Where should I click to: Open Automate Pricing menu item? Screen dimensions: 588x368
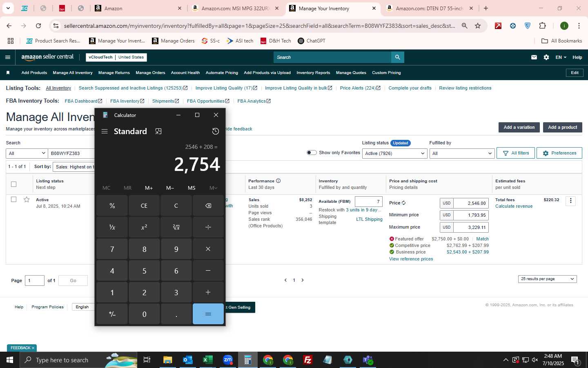pos(222,73)
